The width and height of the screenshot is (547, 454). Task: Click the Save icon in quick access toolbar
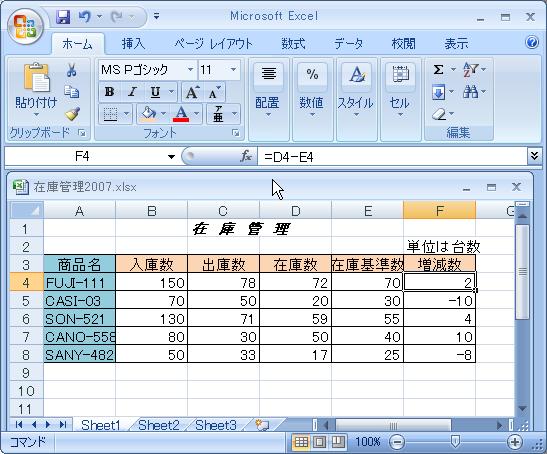pos(63,16)
